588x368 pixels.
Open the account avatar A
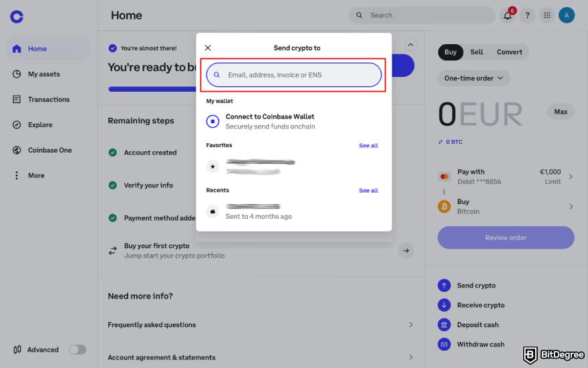click(x=566, y=15)
